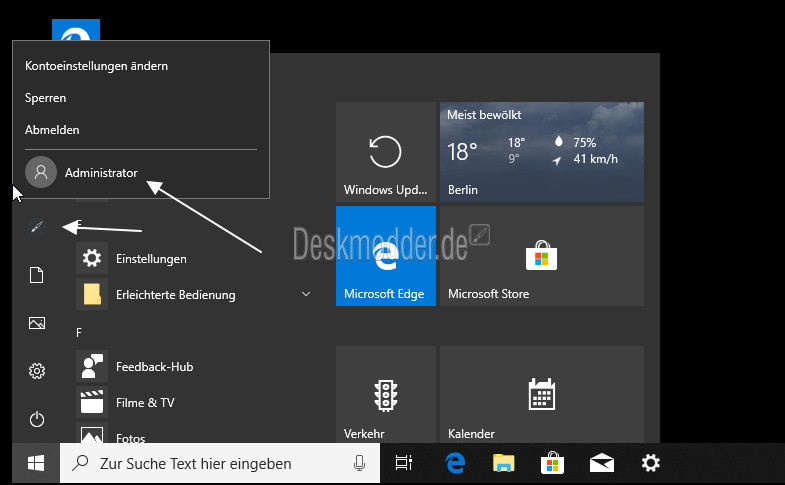
Task: Open Edge from the taskbar
Action: pyautogui.click(x=455, y=463)
